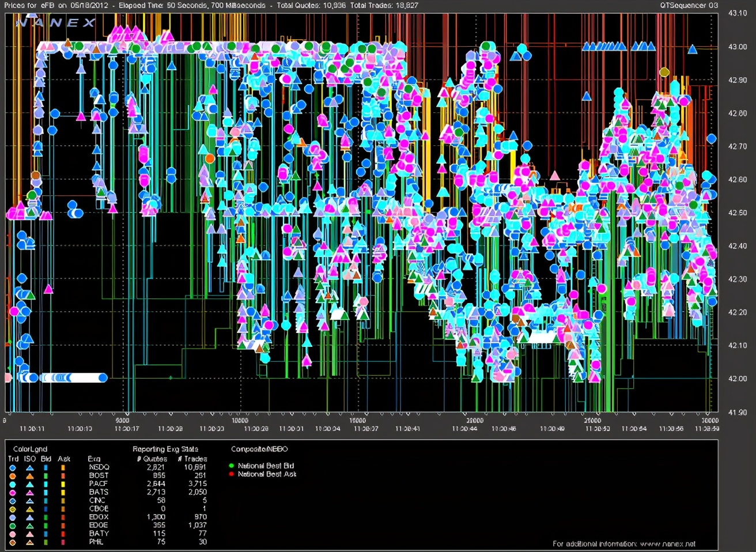Click the EDGE green trade circle icon

pyautogui.click(x=13, y=525)
